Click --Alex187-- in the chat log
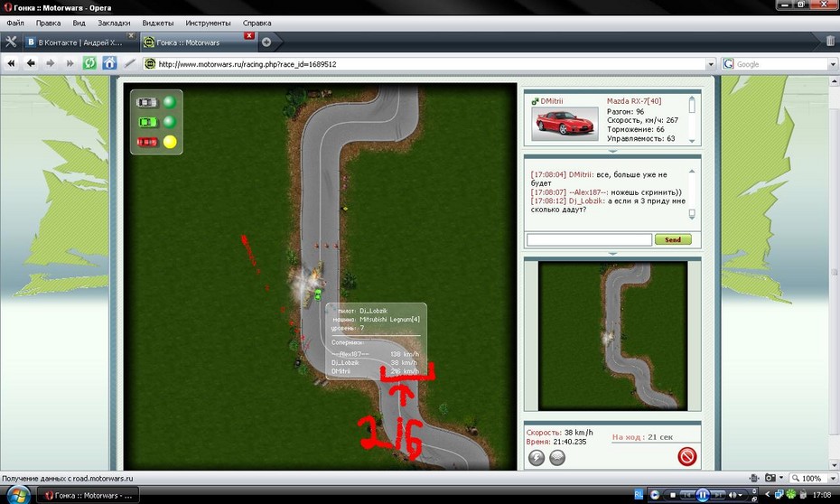Screen dimensions: 840x504 click(x=588, y=192)
